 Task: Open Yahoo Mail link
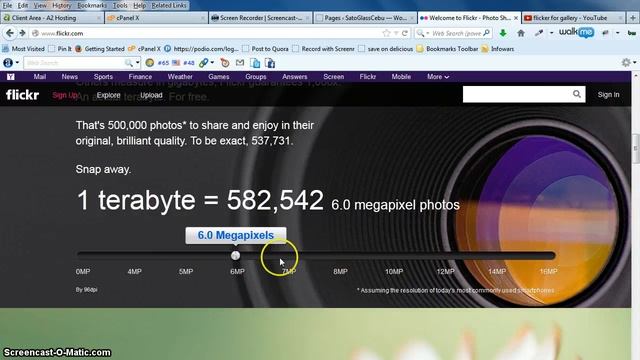tap(40, 77)
